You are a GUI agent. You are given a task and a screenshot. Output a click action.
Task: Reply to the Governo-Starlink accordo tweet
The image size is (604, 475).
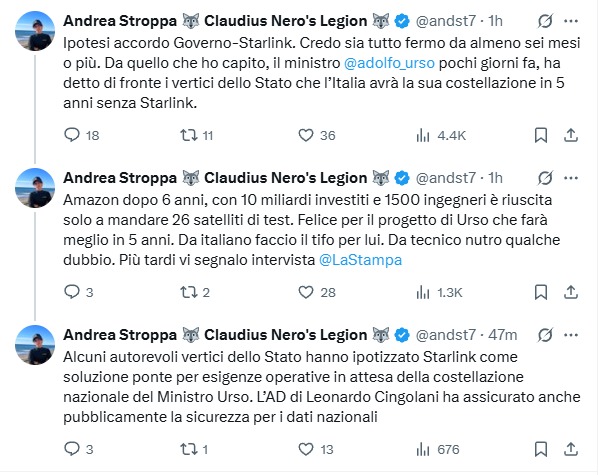click(x=71, y=135)
